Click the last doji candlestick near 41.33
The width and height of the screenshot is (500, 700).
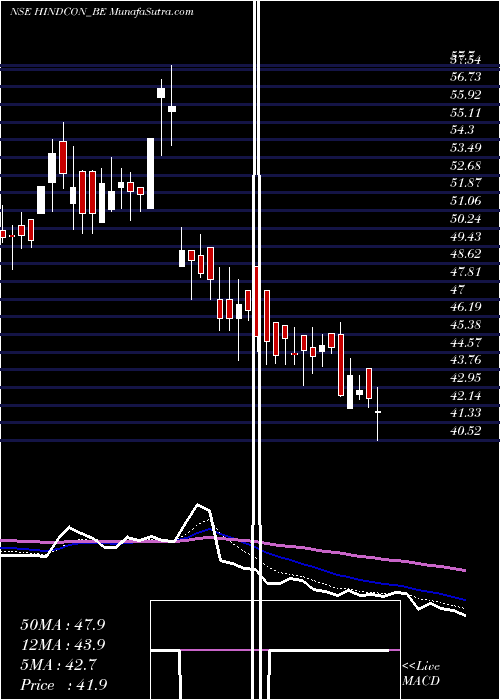click(x=378, y=412)
